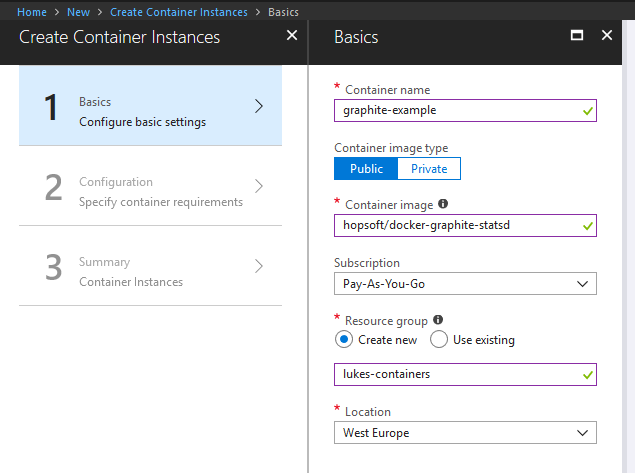This screenshot has width=635, height=473.
Task: Open the Subscription dropdown
Action: click(x=465, y=284)
